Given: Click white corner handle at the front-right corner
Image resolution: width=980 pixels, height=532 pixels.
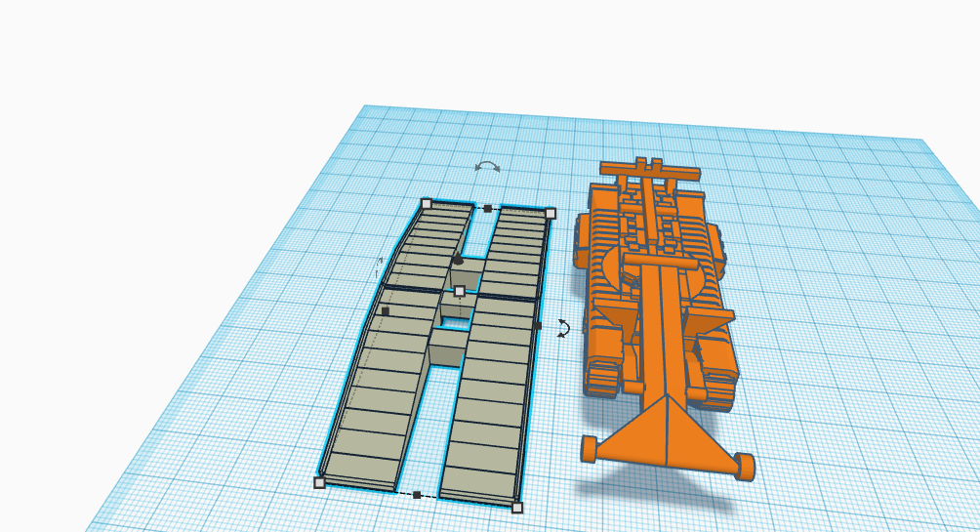Looking at the screenshot, I should pyautogui.click(x=517, y=508).
